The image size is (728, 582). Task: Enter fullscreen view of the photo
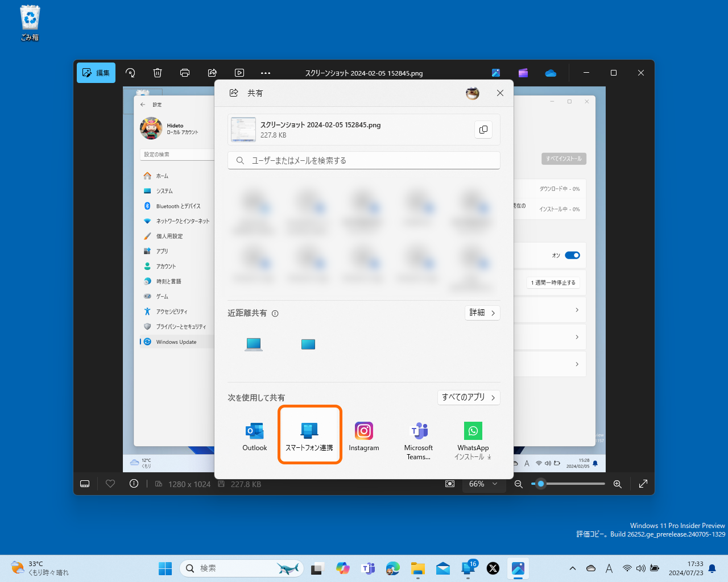[x=643, y=484]
